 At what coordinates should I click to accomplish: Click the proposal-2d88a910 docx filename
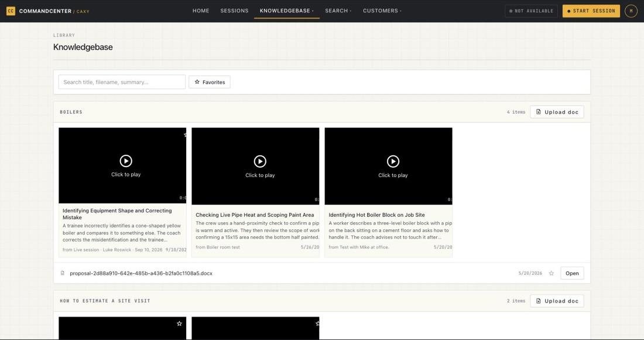tap(141, 273)
